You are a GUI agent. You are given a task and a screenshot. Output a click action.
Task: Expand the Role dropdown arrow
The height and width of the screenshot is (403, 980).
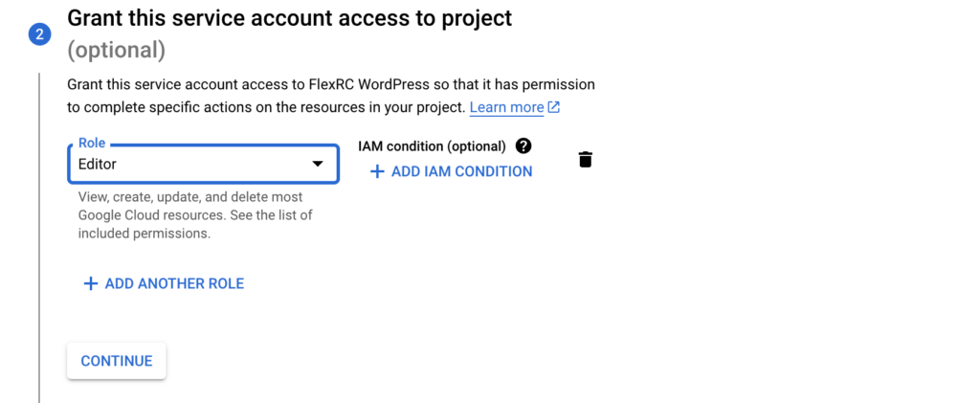pos(318,164)
